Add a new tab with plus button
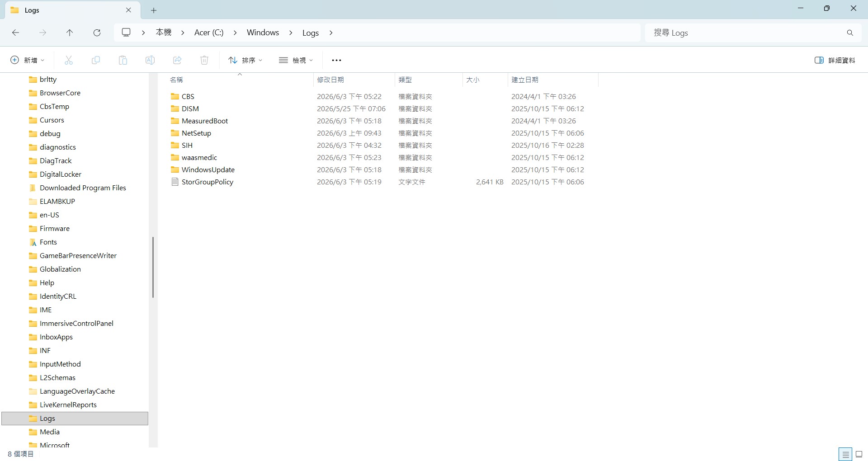This screenshot has height=461, width=868. 154,10
